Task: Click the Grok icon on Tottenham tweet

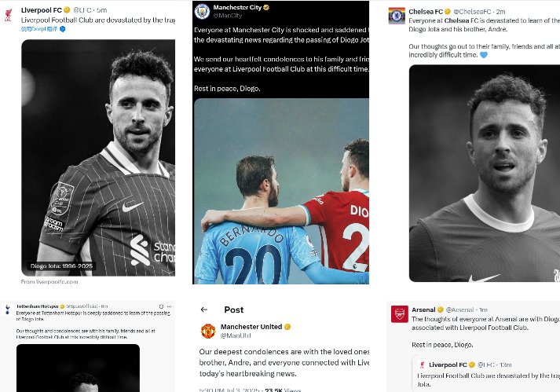Action: click(x=161, y=306)
